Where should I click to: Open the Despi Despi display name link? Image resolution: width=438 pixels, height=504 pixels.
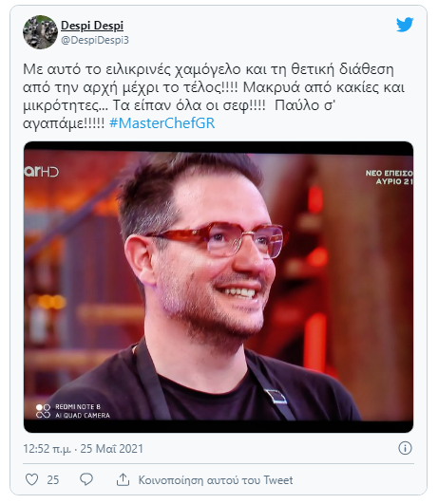click(x=92, y=26)
